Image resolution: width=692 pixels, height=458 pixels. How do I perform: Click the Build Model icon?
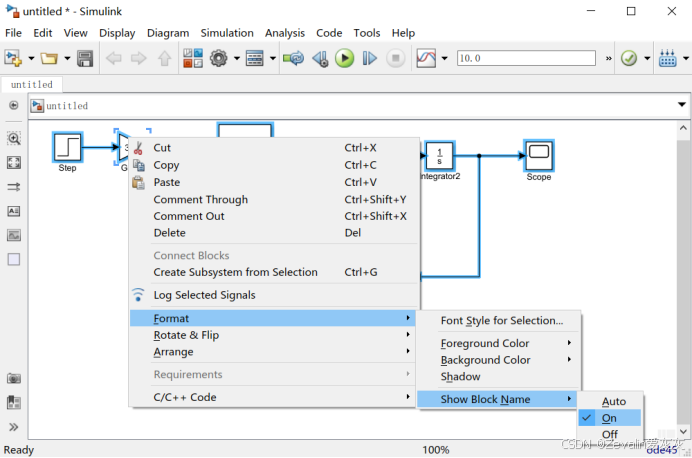click(667, 58)
